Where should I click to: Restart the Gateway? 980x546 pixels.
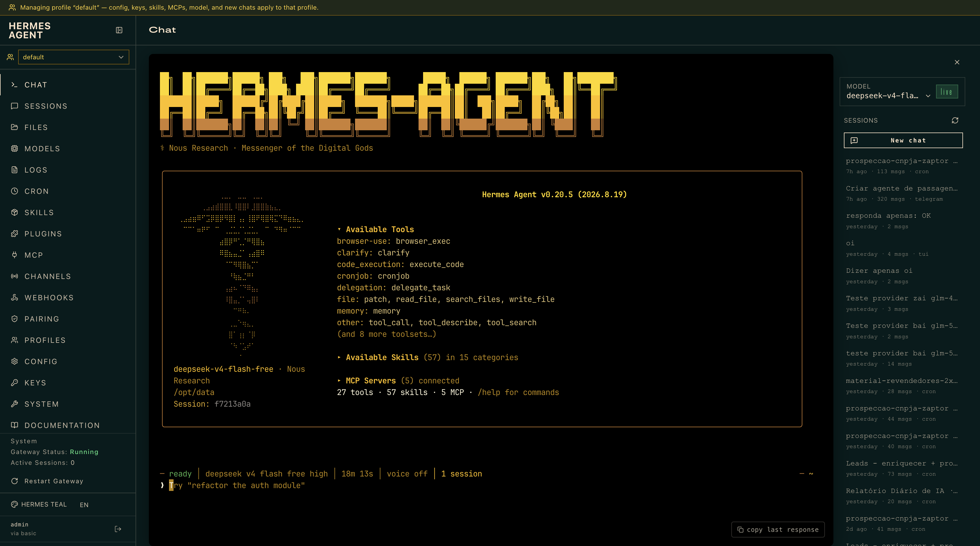(47, 481)
